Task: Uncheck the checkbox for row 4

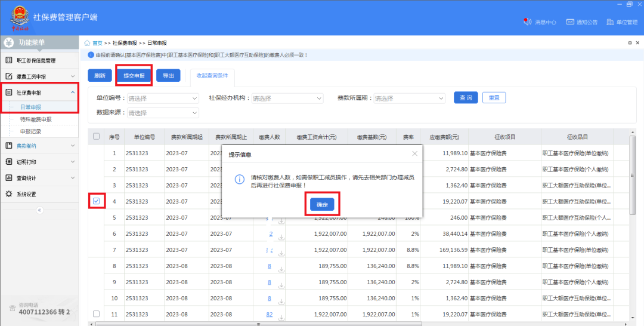Action: tap(96, 201)
